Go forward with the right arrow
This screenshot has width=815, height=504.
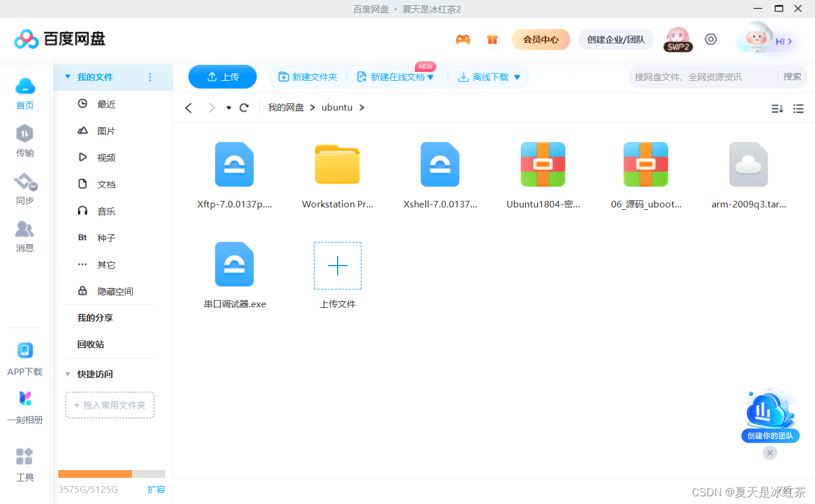tap(211, 108)
